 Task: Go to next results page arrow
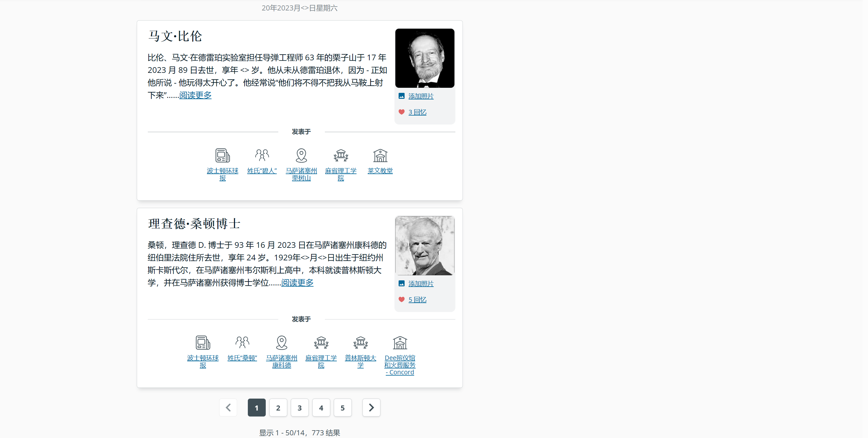[371, 408]
